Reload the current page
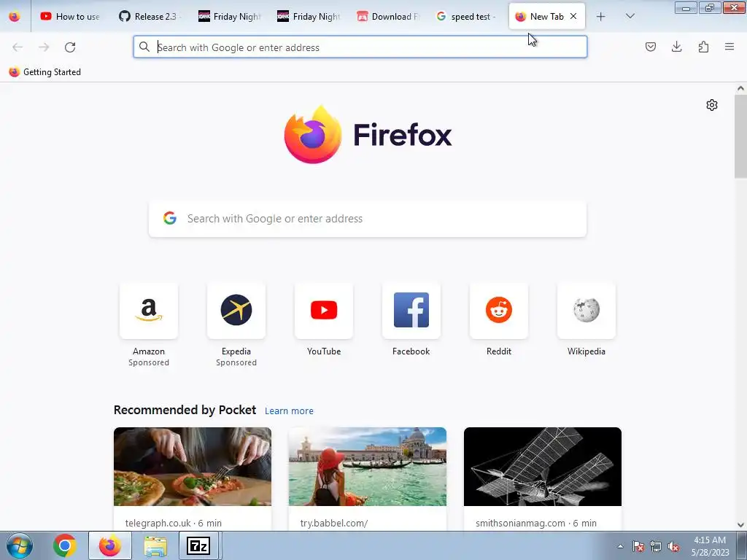747x560 pixels. tap(70, 47)
